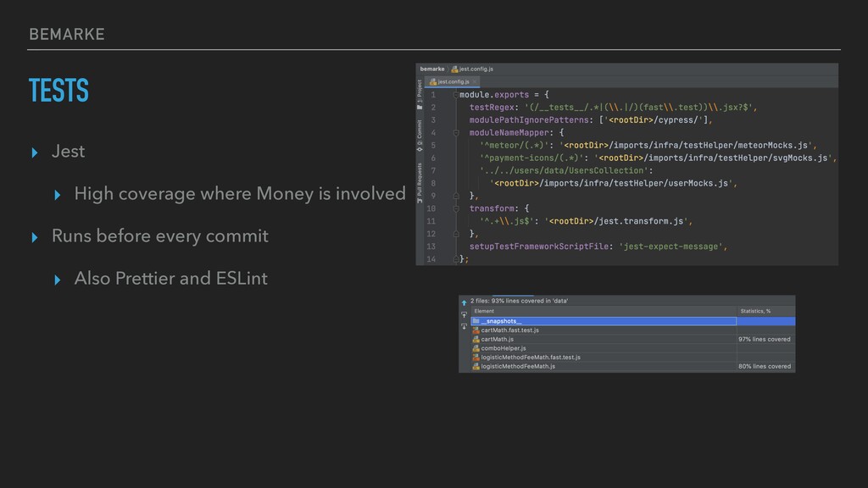Click 'Runs before every commit' bullet

tap(160, 236)
